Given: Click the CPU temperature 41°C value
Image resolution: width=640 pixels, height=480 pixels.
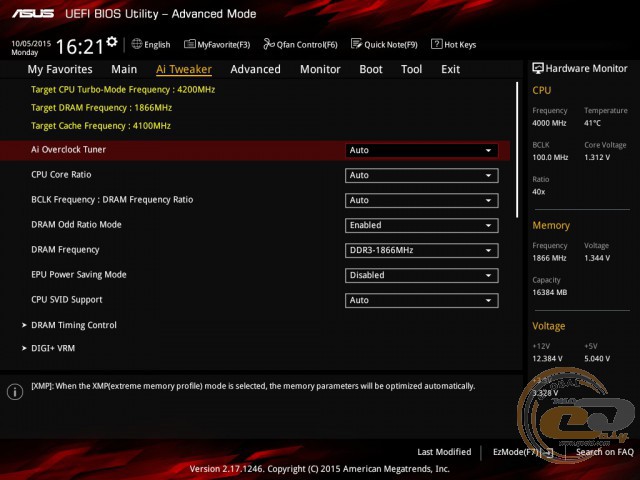Looking at the screenshot, I should [x=592, y=123].
